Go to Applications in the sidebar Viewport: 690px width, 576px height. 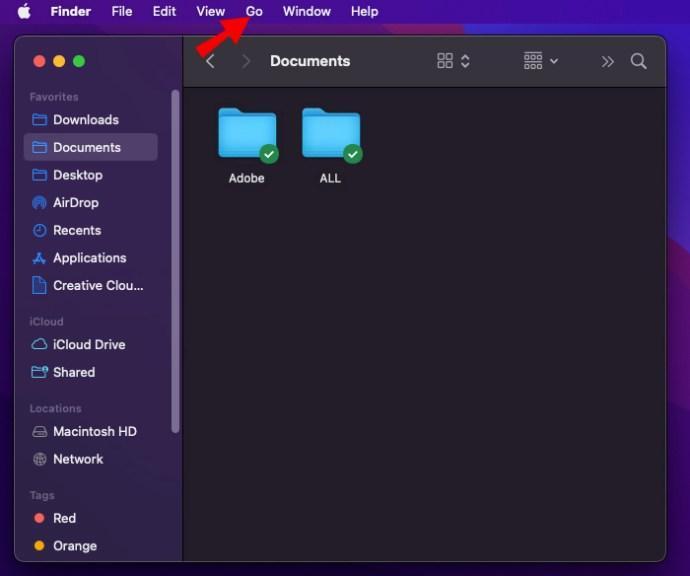(89, 258)
